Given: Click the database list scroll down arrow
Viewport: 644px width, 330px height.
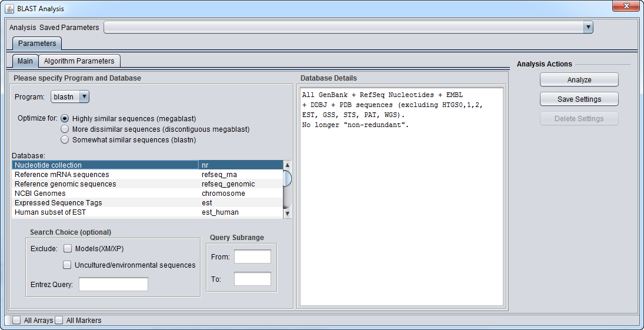Looking at the screenshot, I should pyautogui.click(x=287, y=214).
